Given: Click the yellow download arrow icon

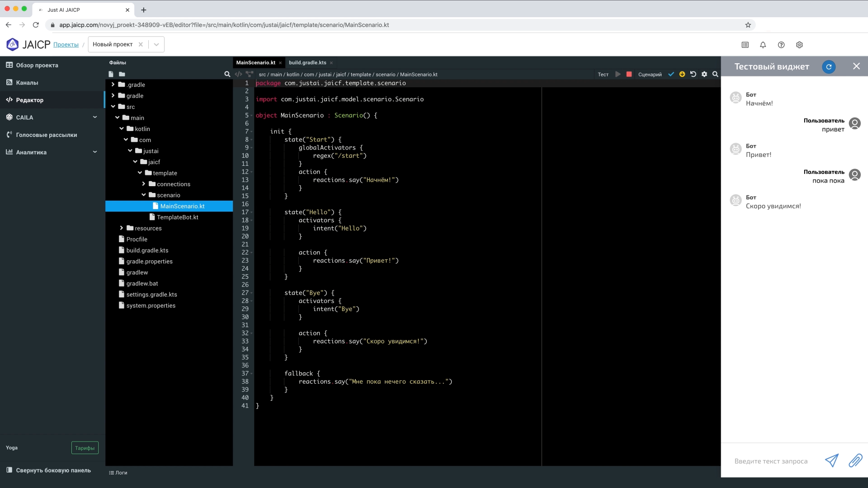Looking at the screenshot, I should click(682, 74).
